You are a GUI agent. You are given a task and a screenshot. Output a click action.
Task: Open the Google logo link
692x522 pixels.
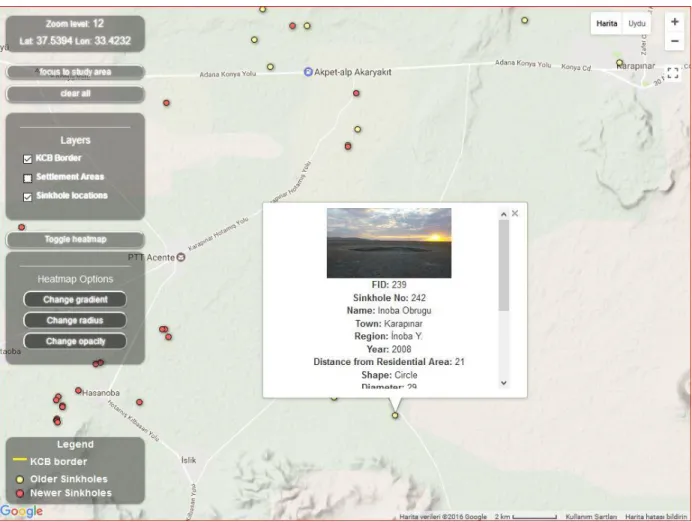pyautogui.click(x=22, y=511)
